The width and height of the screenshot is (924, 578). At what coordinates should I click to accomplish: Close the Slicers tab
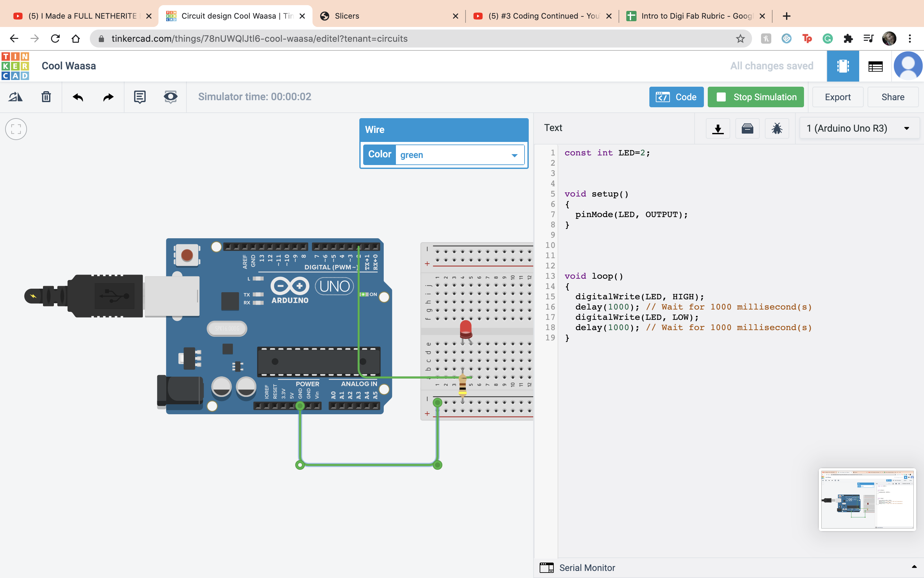click(x=455, y=16)
